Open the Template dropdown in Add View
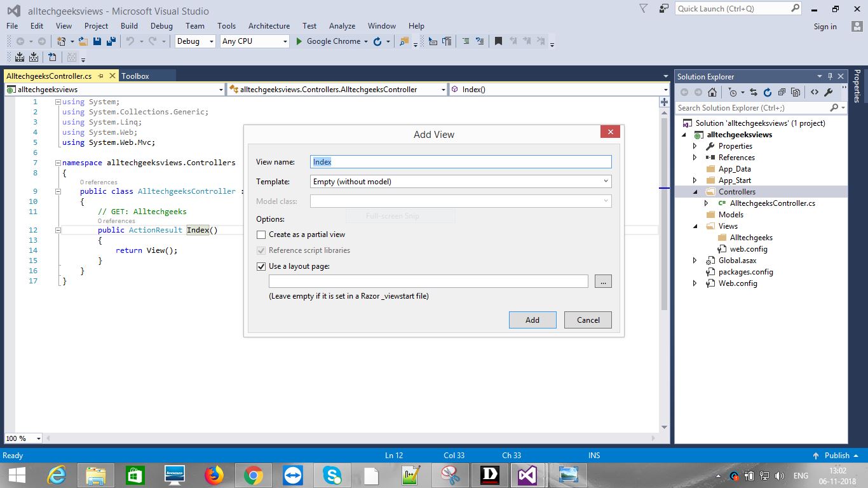Image resolution: width=868 pixels, height=488 pixels. coord(606,181)
